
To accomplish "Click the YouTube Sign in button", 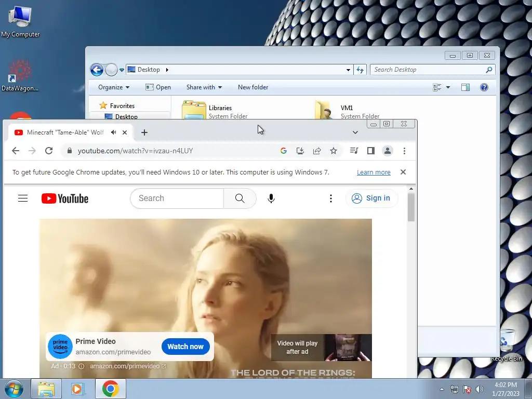I will point(371,198).
